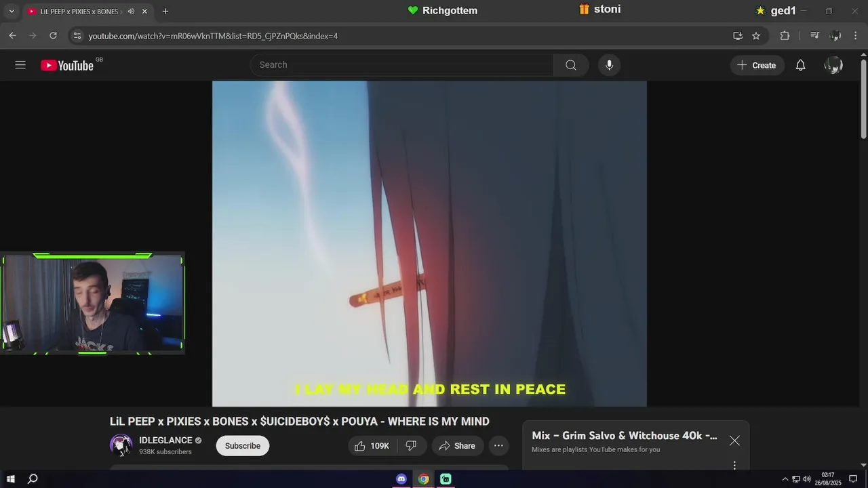Screen dimensions: 868x488
Task: Go to the YouTube home logo
Action: tap(67, 65)
